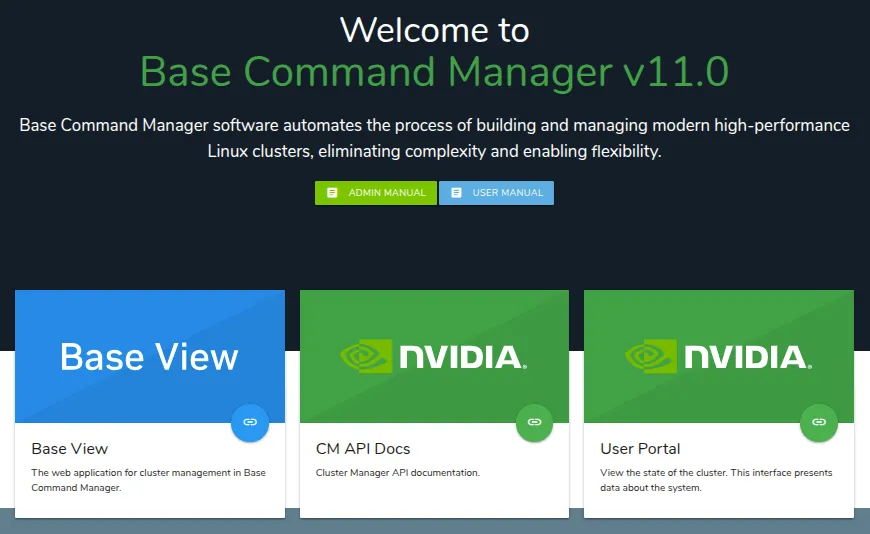Click the document icon on User Manual
870x534 pixels.
[x=456, y=193]
